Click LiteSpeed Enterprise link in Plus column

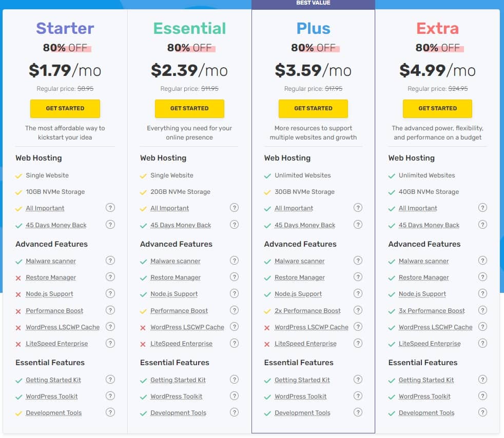click(x=305, y=344)
